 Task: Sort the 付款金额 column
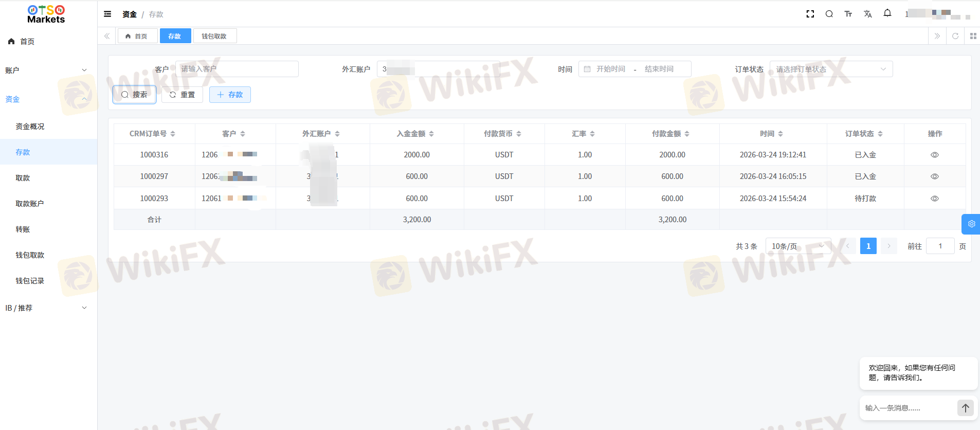point(687,134)
